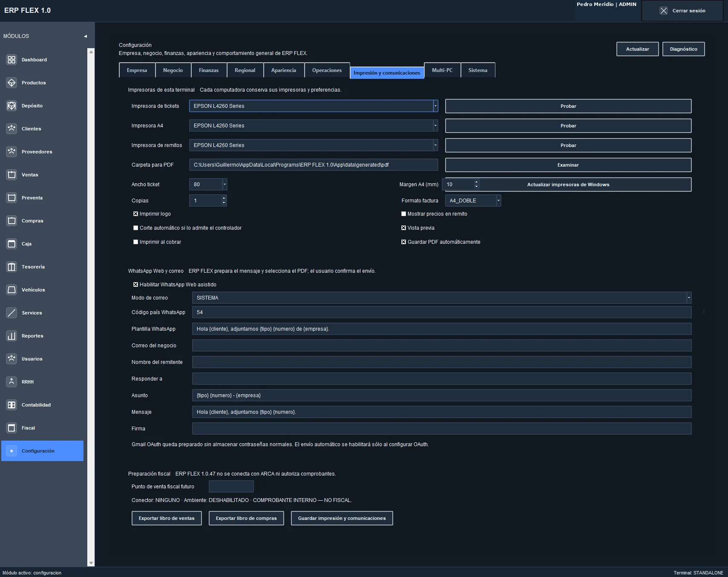The width and height of the screenshot is (728, 577).
Task: Check Mostrar precios en remito
Action: (403, 214)
